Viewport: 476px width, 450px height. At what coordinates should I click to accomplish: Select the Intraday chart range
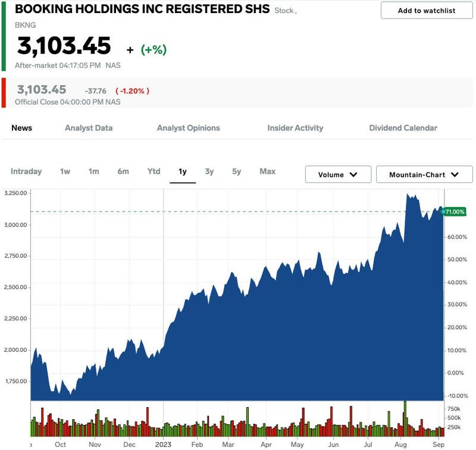pyautogui.click(x=26, y=171)
